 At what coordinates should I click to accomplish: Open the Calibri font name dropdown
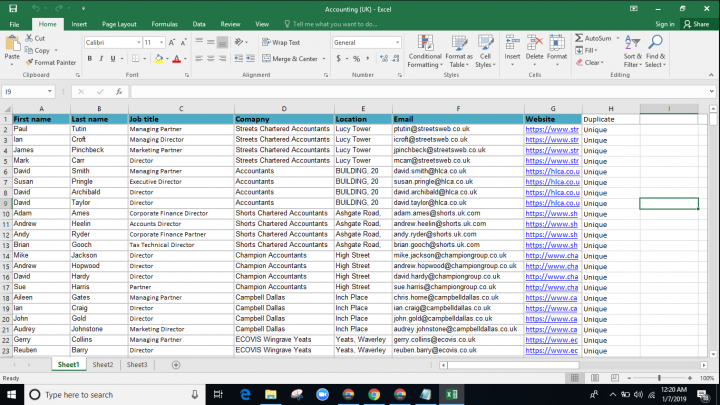(x=139, y=43)
